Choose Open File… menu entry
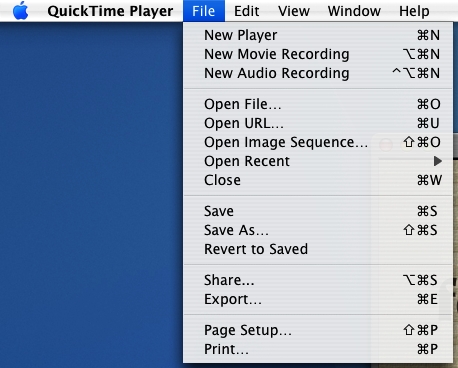 318,104
